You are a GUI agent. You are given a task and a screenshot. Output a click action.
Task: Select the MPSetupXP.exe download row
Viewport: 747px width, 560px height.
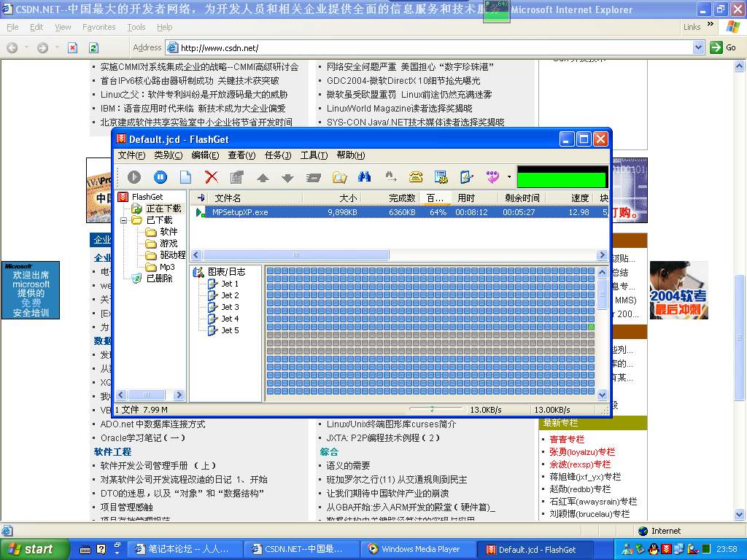pyautogui.click(x=399, y=212)
